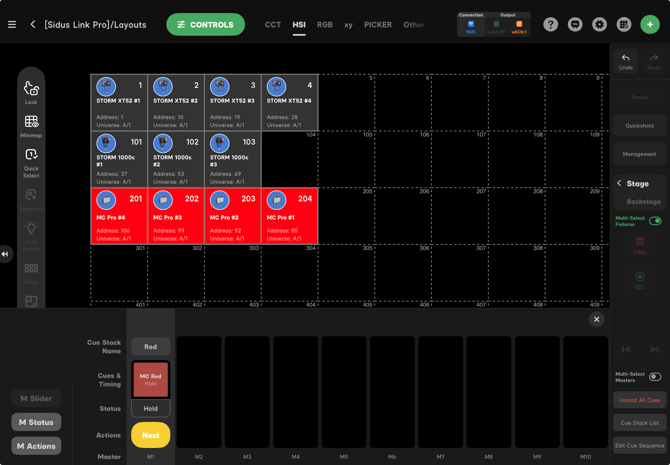Collapse the left toolbar with double arrow
The width and height of the screenshot is (670, 465).
coord(5,254)
